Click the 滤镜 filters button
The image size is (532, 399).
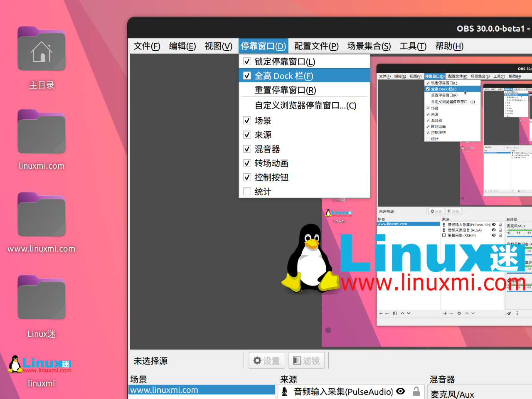pyautogui.click(x=307, y=361)
